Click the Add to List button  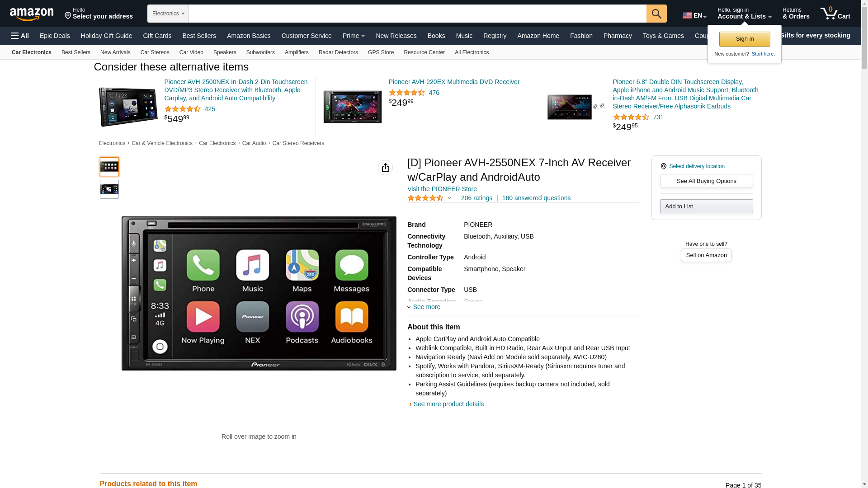706,206
